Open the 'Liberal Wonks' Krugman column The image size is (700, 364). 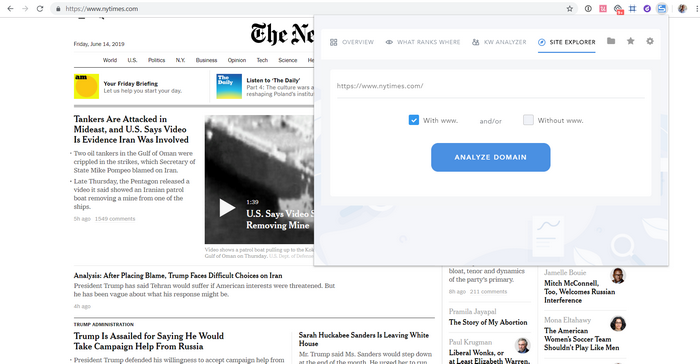click(x=489, y=356)
